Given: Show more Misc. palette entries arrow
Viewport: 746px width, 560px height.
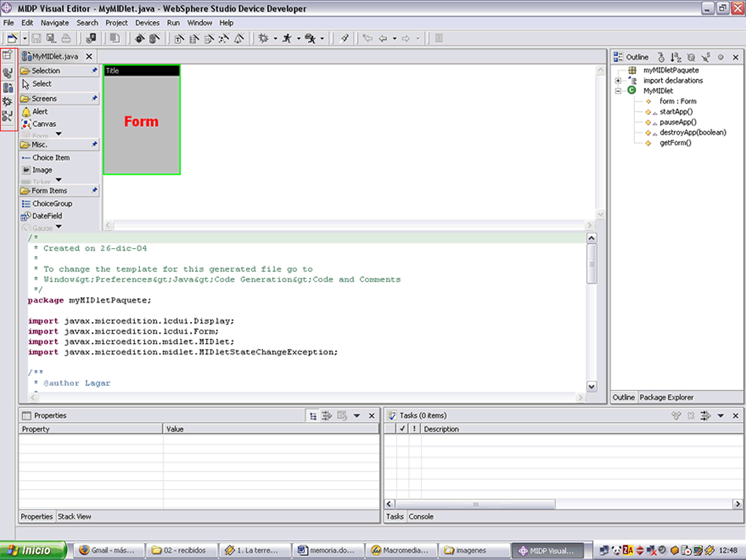Looking at the screenshot, I should coord(59,180).
